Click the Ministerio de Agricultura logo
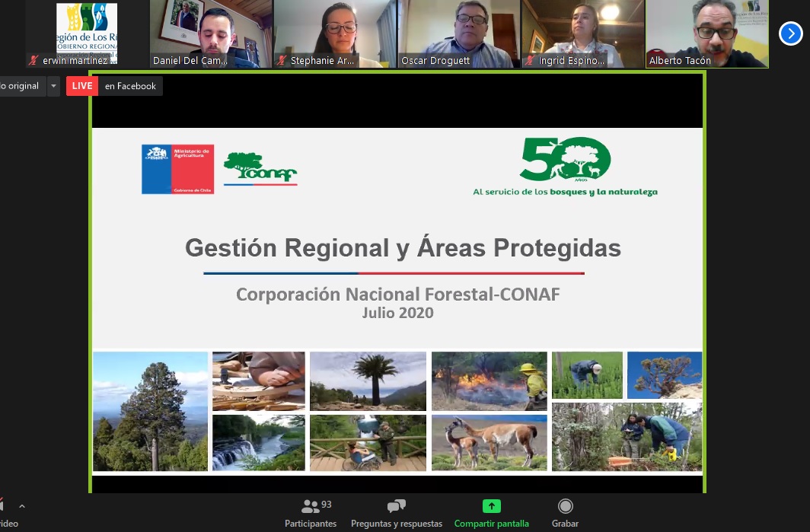This screenshot has height=532, width=810. pos(177,170)
